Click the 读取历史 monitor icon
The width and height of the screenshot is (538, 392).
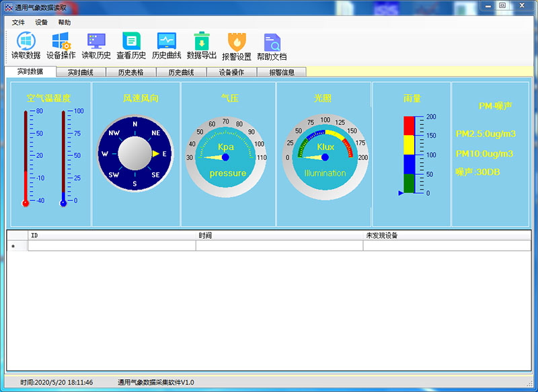tap(96, 42)
